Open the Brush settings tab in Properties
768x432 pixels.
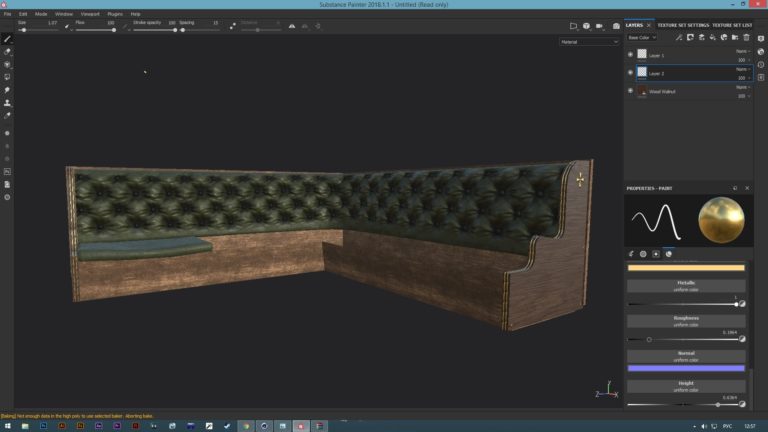tap(631, 254)
